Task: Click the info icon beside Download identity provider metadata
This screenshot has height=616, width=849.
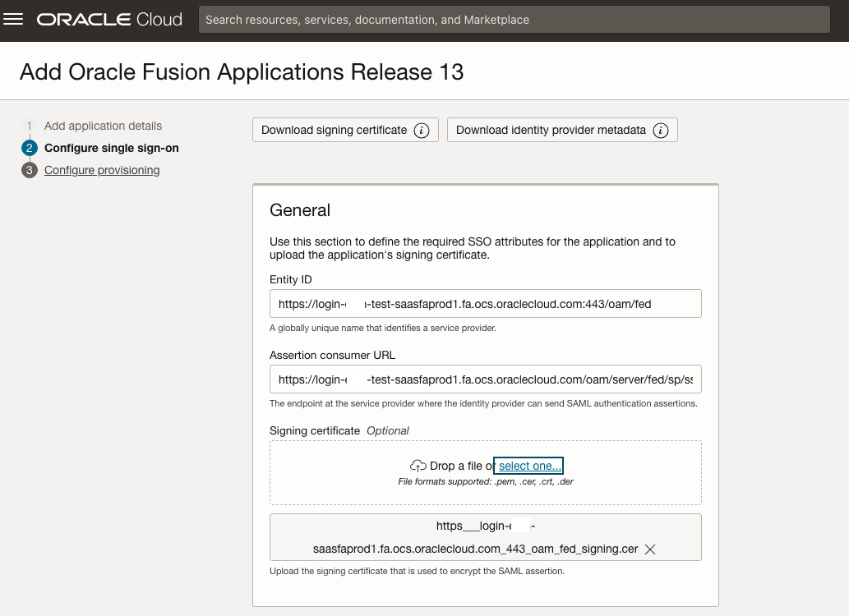Action: tap(660, 130)
